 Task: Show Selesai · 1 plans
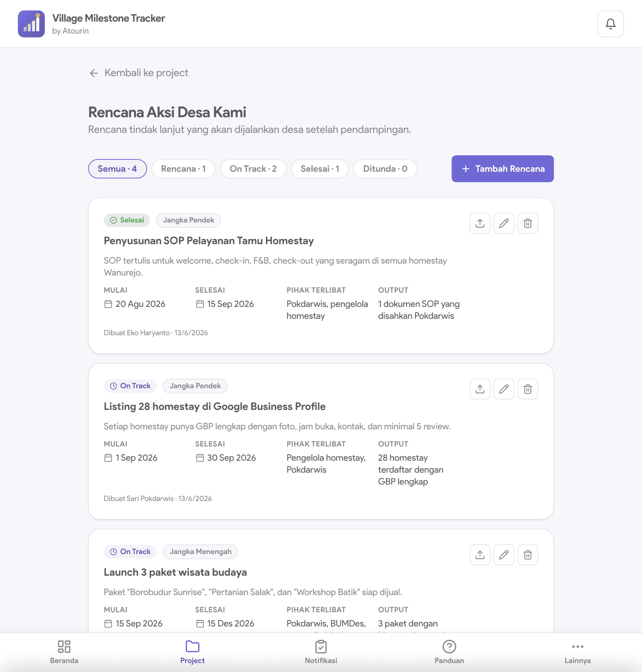click(320, 169)
